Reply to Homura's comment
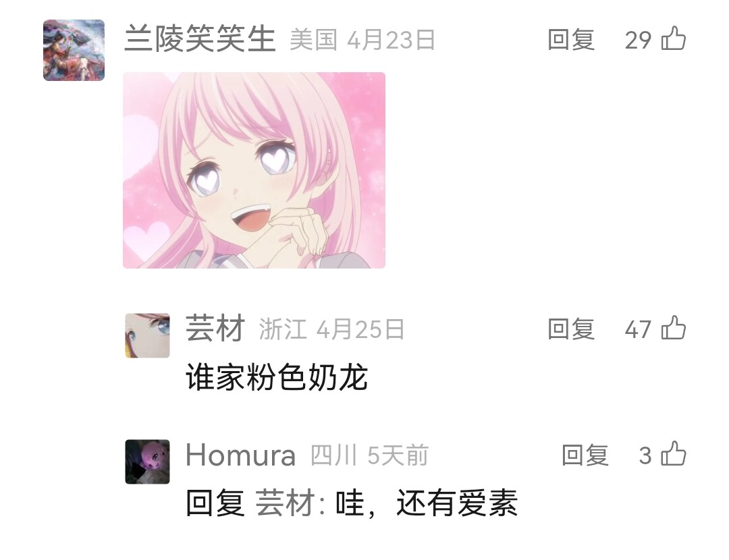This screenshot has width=729, height=560. [x=585, y=455]
